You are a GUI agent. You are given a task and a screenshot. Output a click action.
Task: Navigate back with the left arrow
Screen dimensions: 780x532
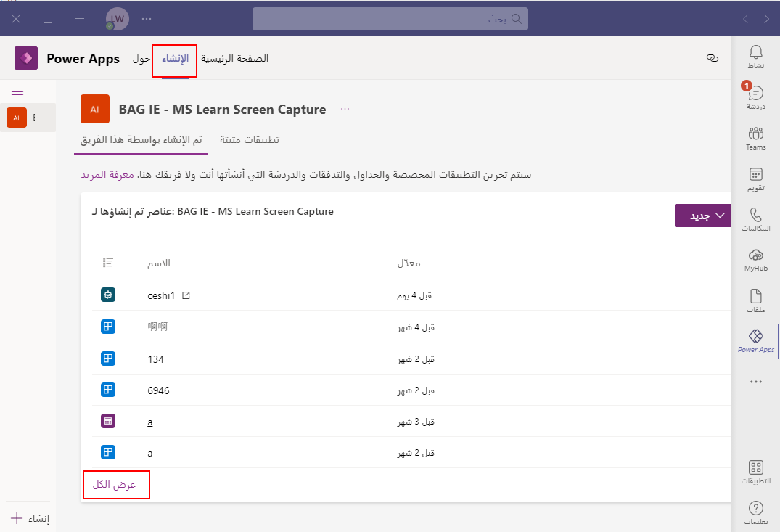coord(745,19)
